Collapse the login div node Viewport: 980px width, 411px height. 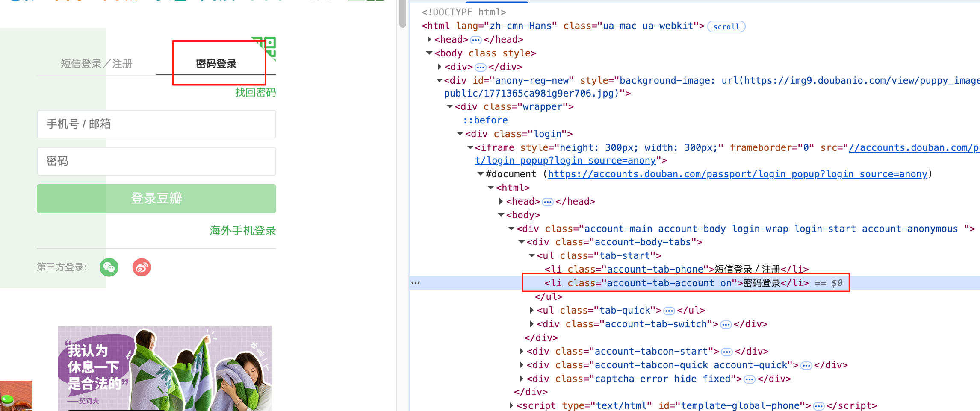pyautogui.click(x=460, y=134)
